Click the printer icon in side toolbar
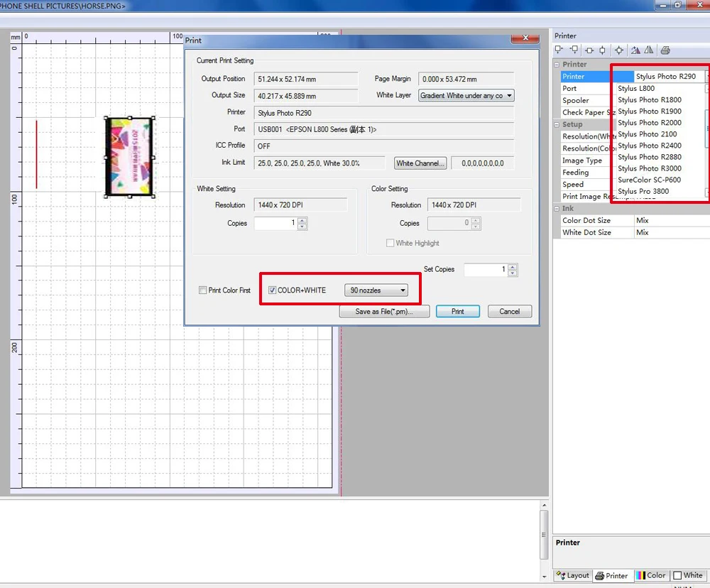The height and width of the screenshot is (588, 710). 665,50
